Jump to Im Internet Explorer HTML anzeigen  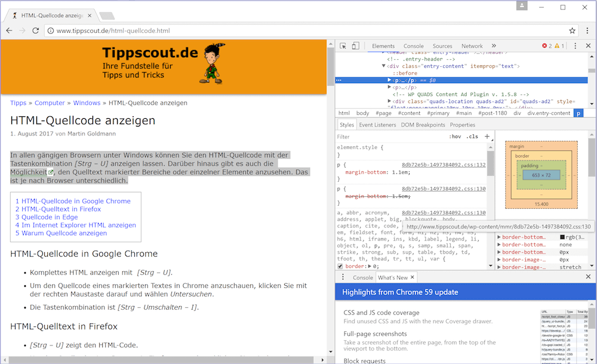[x=76, y=225]
